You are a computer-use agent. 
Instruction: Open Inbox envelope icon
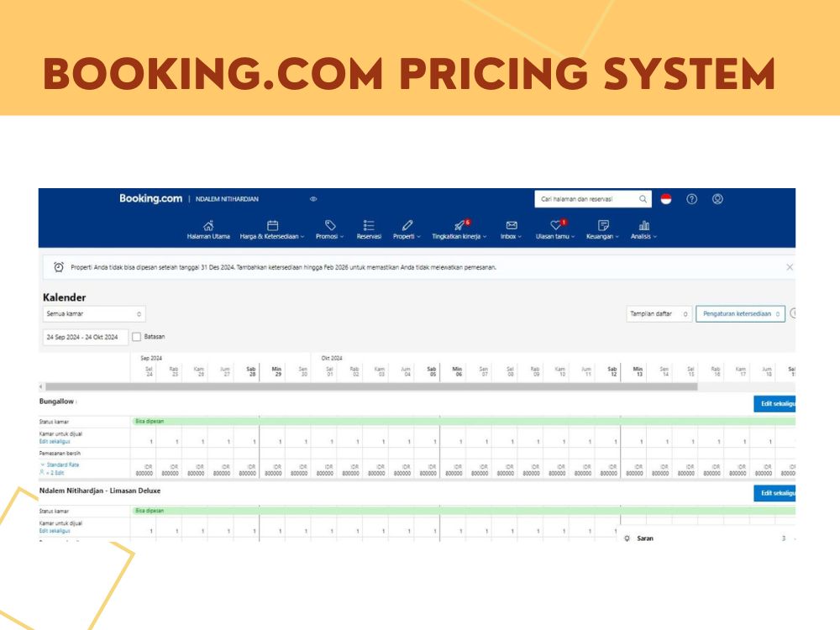click(512, 225)
